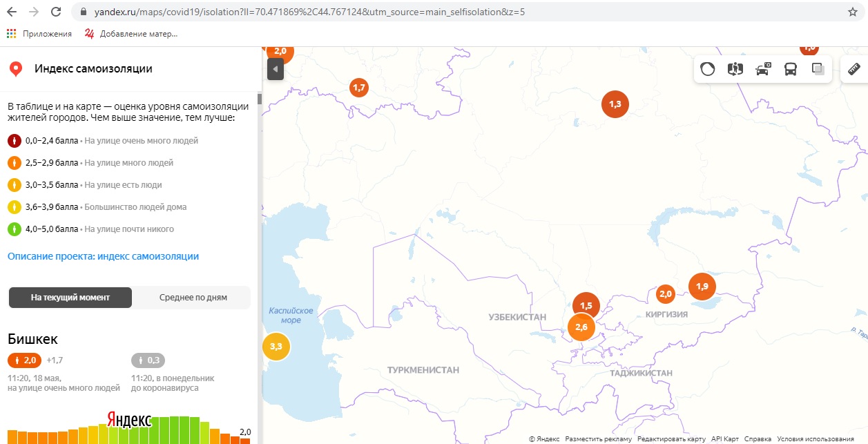Select the 1,9 map marker in Kyrgyzstan
Image resolution: width=868 pixels, height=444 pixels.
(702, 286)
